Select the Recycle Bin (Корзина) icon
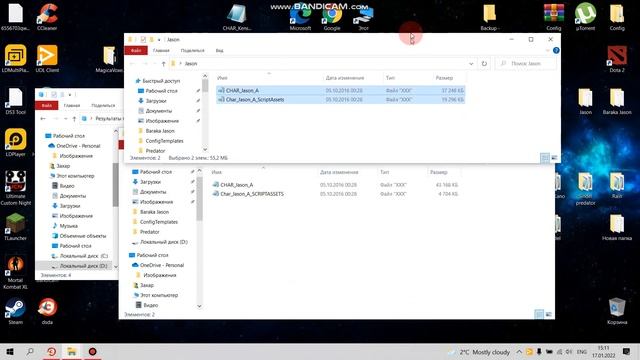Viewport: 640px width, 360px height. click(x=617, y=311)
